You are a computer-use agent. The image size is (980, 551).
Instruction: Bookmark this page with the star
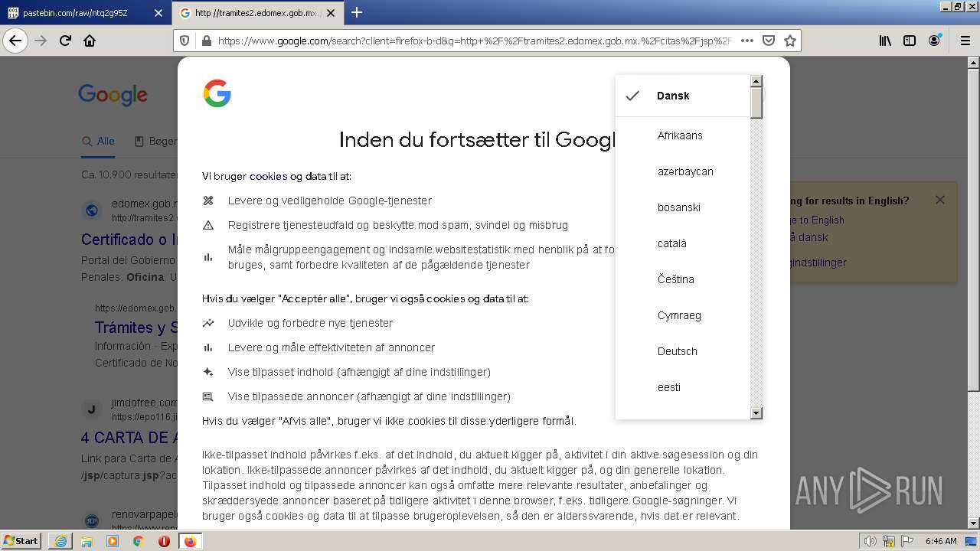pos(790,41)
